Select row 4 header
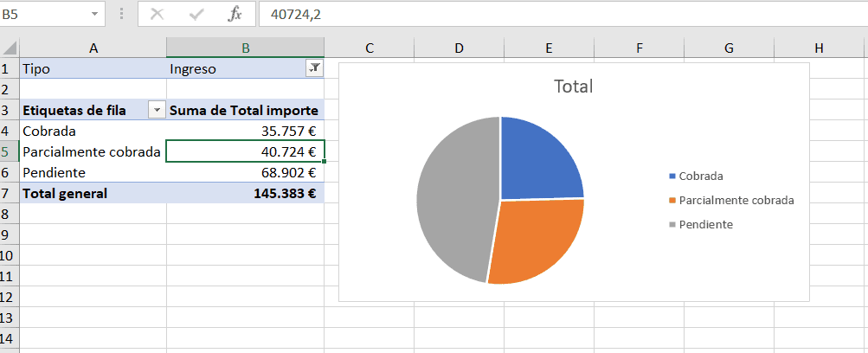This screenshot has height=353, width=868. click(x=10, y=132)
